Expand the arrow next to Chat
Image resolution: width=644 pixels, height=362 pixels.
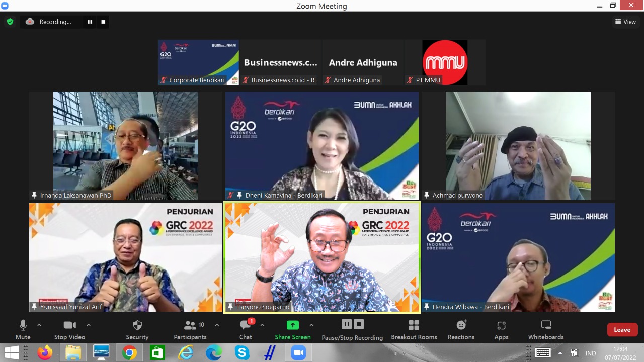click(x=262, y=325)
